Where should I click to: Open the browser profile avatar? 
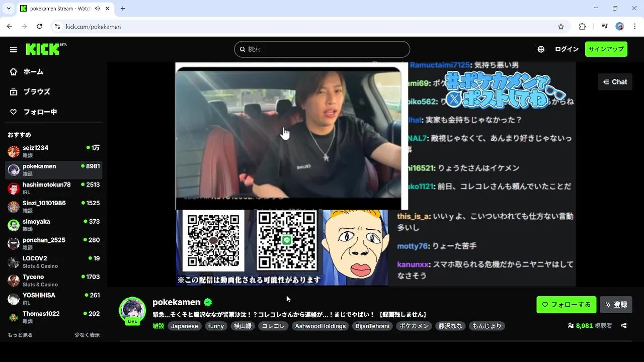(x=620, y=27)
